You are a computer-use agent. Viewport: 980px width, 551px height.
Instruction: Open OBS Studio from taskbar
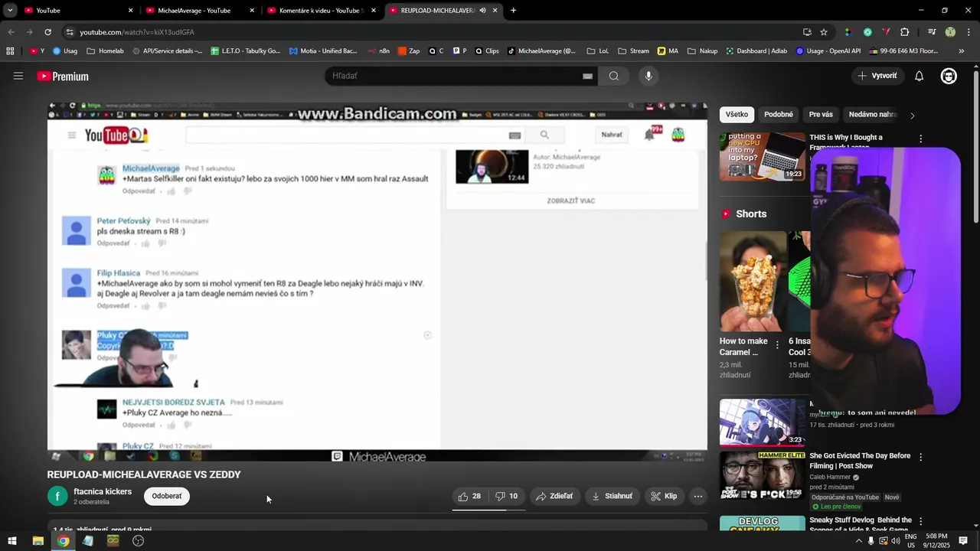(138, 541)
